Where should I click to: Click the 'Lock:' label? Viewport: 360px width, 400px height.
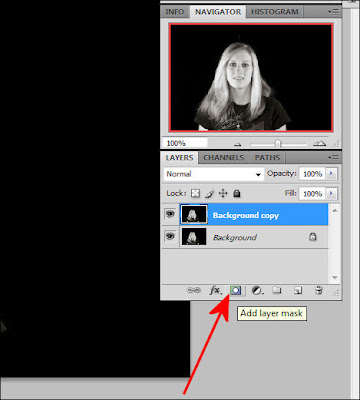point(176,193)
